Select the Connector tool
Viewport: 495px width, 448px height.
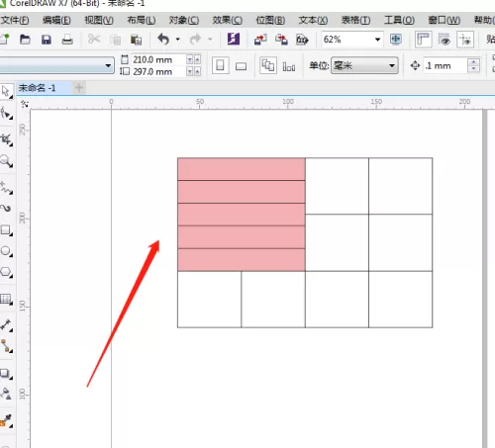pos(6,346)
